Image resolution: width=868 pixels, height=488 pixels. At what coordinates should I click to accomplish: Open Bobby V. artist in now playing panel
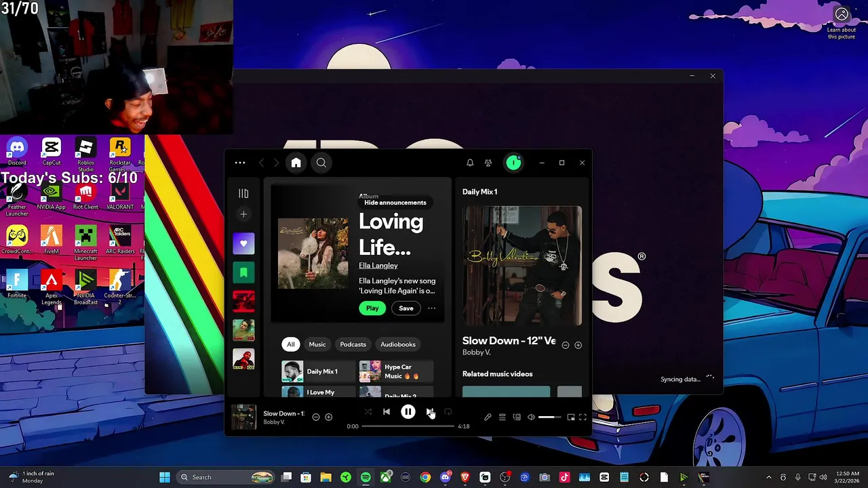tap(476, 352)
